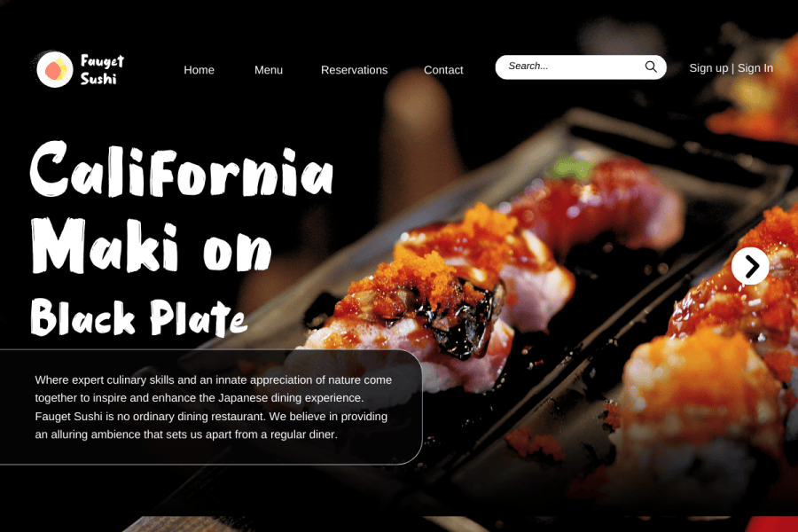
Task: Click the "Maki on" heading line
Action: click(x=151, y=246)
